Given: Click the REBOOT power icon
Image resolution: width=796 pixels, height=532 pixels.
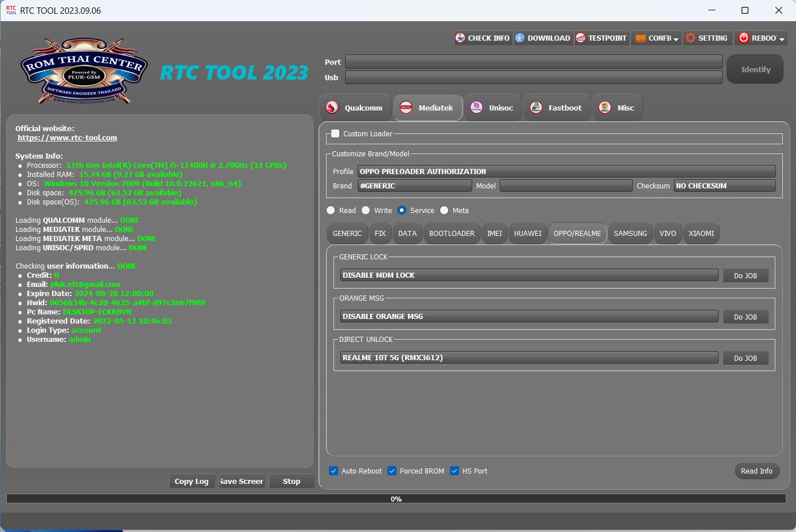Looking at the screenshot, I should pyautogui.click(x=744, y=38).
